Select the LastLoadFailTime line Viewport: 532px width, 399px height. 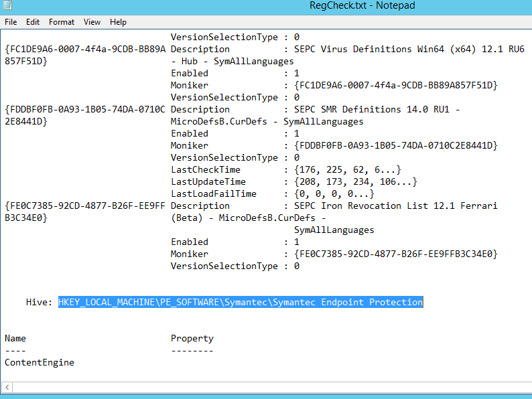(214, 194)
